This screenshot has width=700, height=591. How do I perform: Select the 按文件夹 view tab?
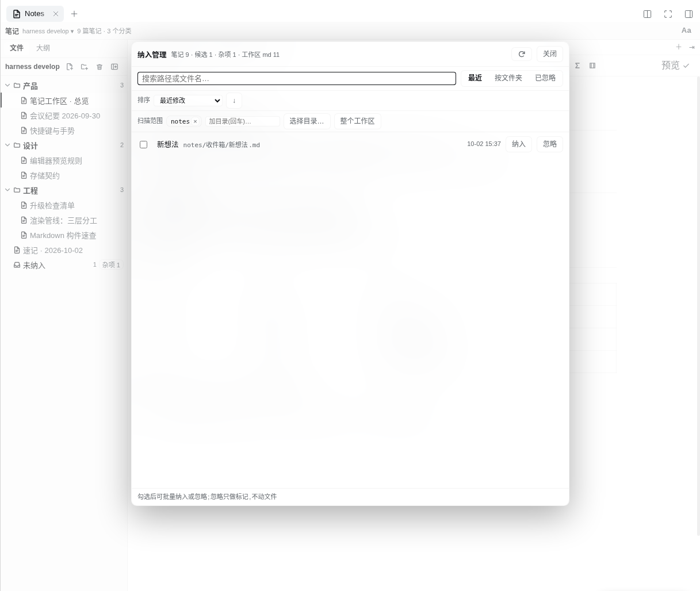coord(508,78)
